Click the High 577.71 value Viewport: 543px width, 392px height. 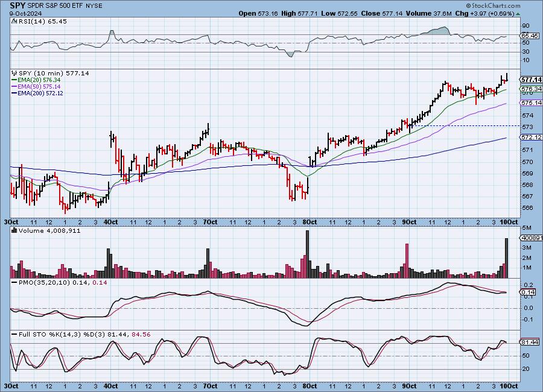[x=299, y=13]
